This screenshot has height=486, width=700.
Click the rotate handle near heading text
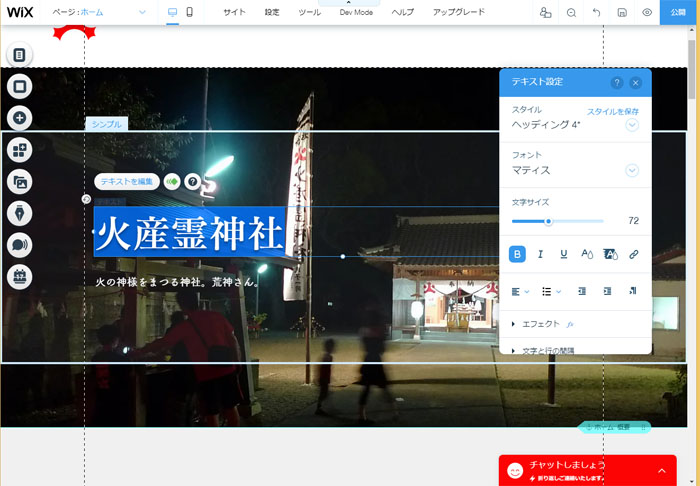click(x=87, y=199)
